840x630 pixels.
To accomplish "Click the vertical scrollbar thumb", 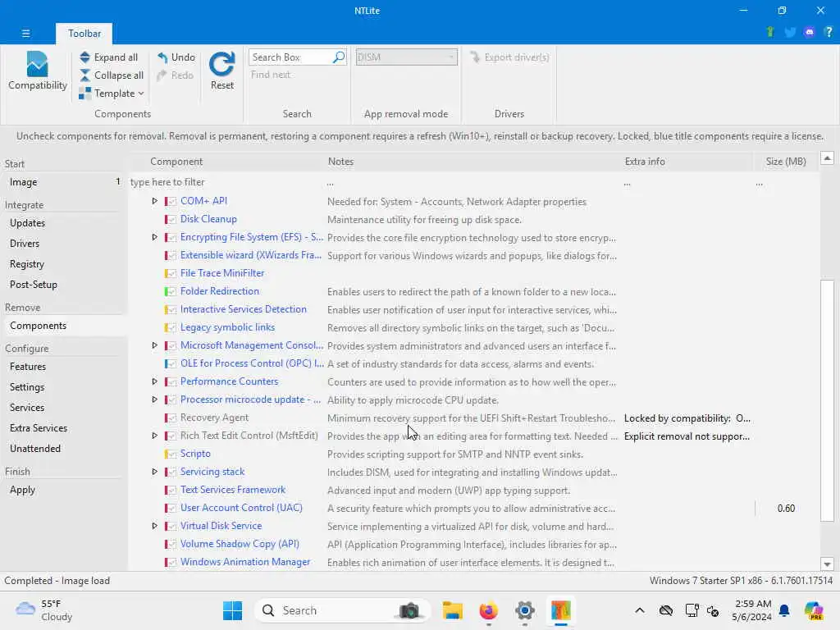I will coord(827,399).
